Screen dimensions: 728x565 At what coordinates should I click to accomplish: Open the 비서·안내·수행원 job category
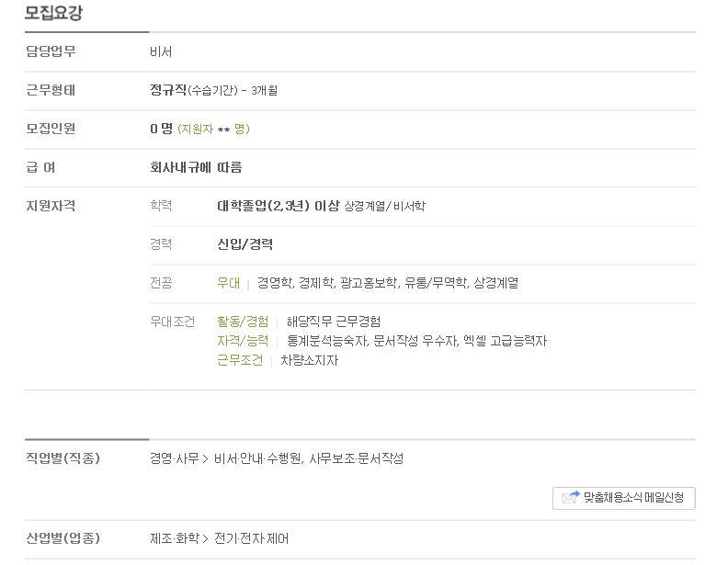[x=257, y=458]
